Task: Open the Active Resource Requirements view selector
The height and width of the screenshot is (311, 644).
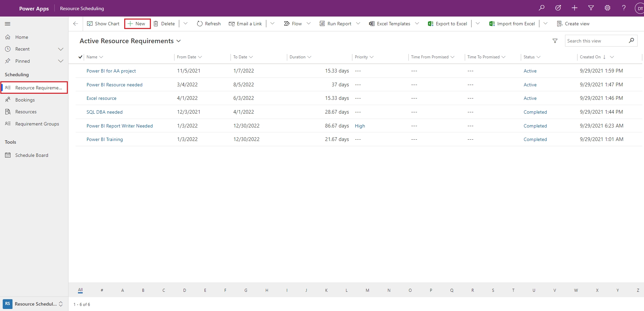Action: click(x=130, y=41)
